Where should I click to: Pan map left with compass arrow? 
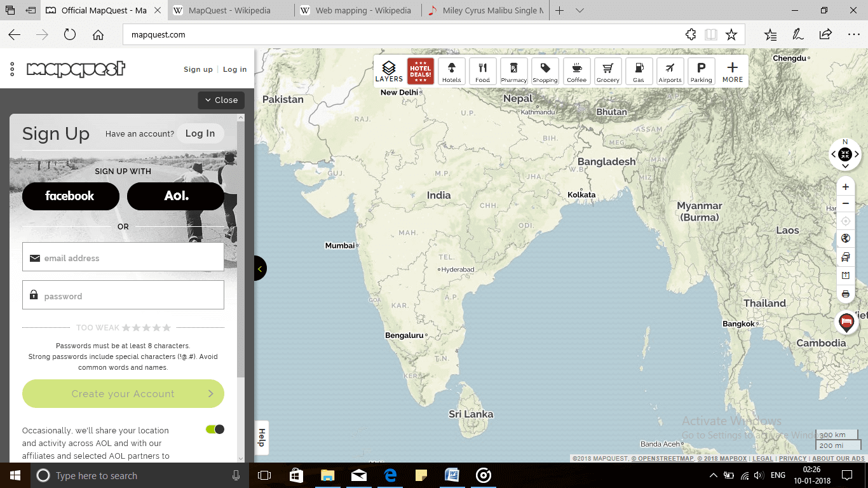pyautogui.click(x=834, y=154)
